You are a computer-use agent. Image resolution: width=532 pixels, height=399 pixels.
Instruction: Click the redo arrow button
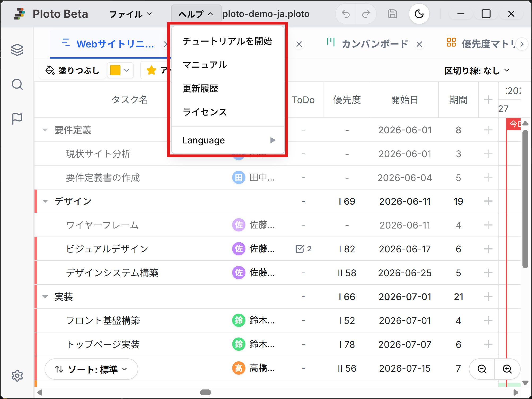(x=366, y=14)
